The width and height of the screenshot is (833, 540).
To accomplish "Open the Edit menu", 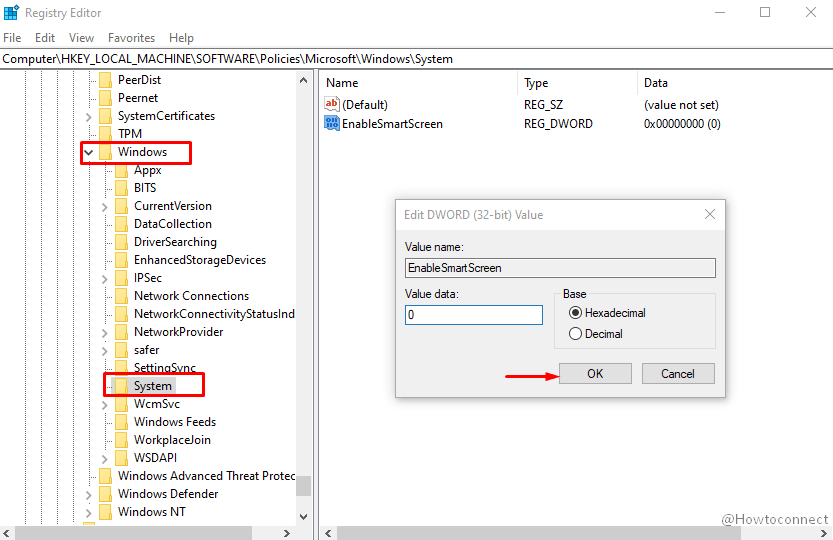I will point(45,38).
